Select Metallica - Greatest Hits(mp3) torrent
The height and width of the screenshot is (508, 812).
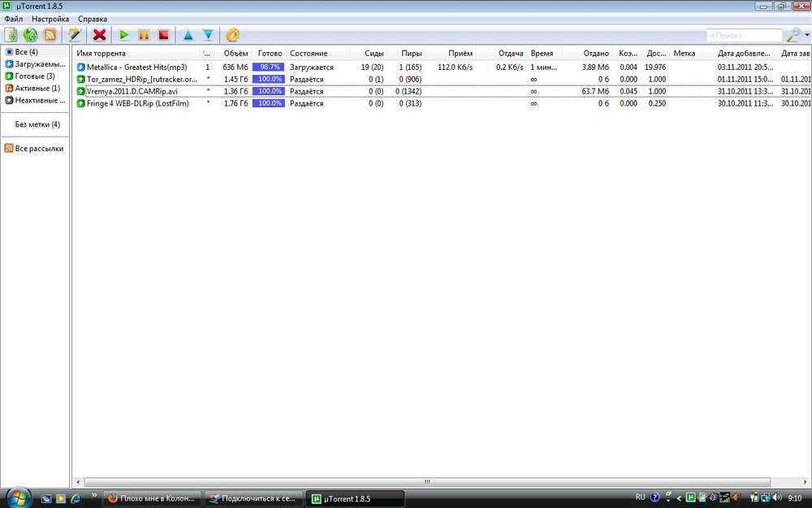136,67
